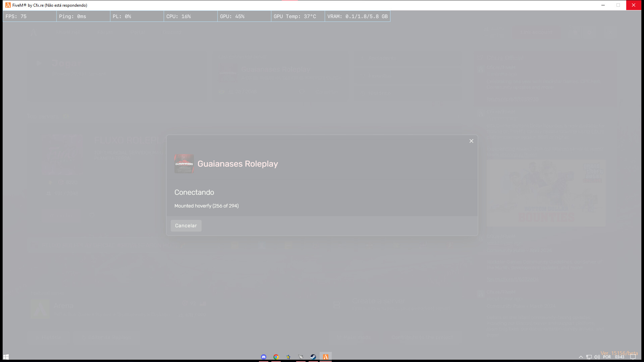Close the unresponsive FiveM window
The image size is (644, 362).
coord(634,5)
